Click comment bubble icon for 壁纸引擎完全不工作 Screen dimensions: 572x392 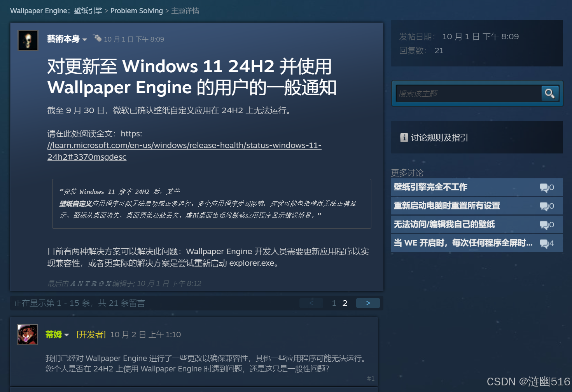click(x=544, y=188)
